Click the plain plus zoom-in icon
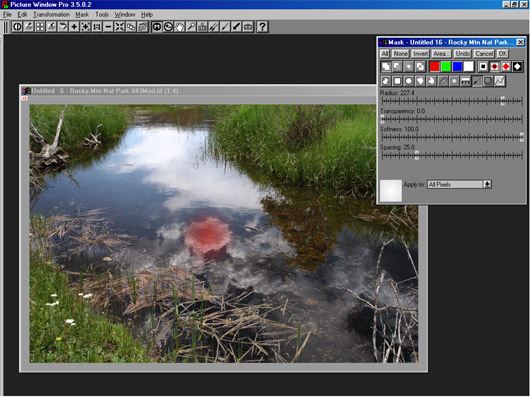 pos(74,27)
